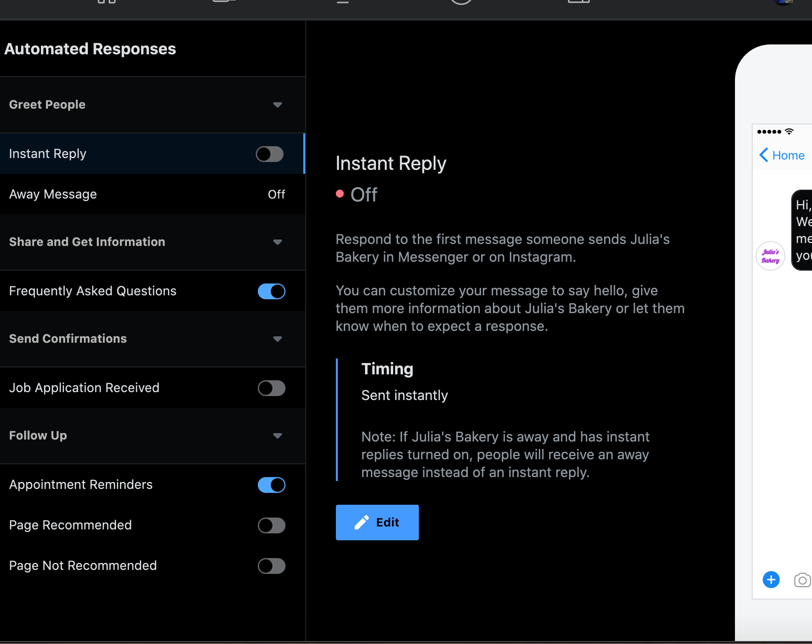This screenshot has width=812, height=644.
Task: Click the blue Edit button
Action: [x=377, y=523]
